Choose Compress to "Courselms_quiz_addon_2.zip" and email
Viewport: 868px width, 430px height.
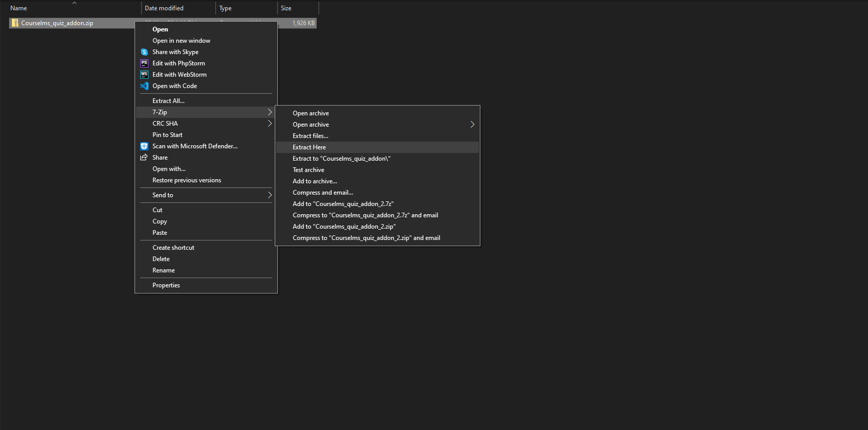point(378,238)
